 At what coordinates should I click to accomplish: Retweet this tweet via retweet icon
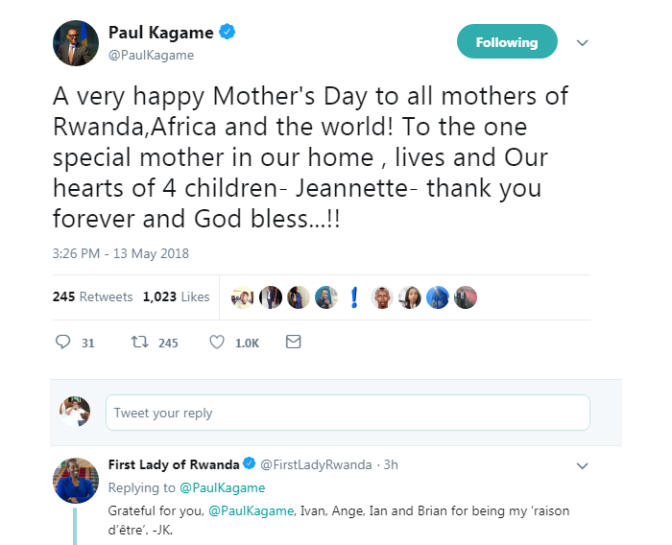pos(141,342)
